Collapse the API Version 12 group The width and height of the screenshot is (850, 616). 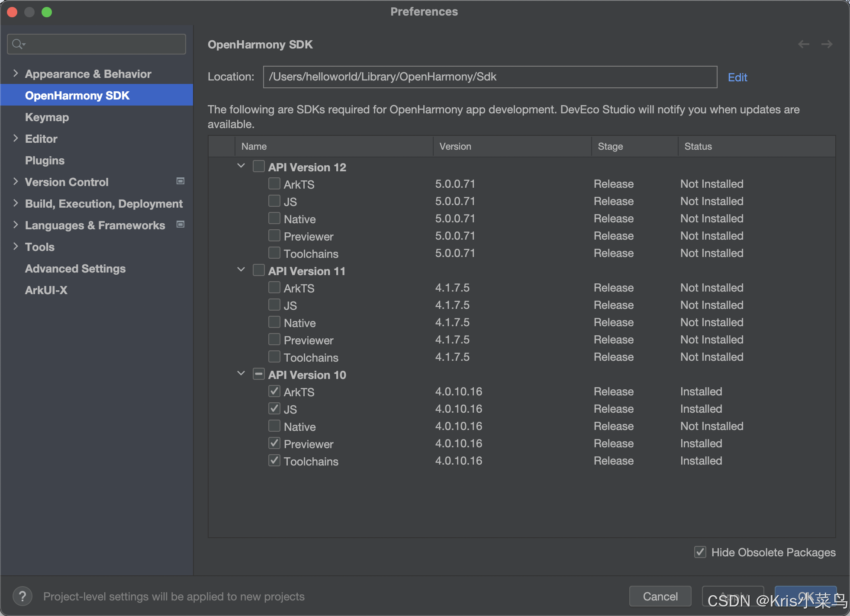[241, 166]
